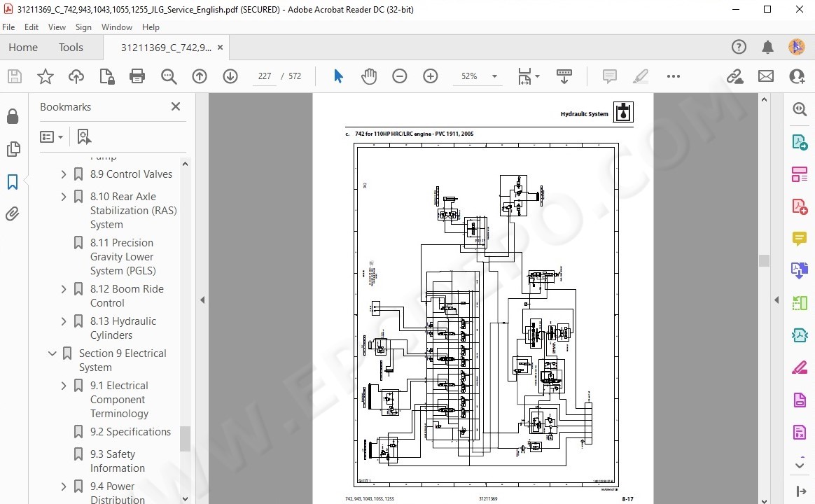Click the Save file icon
Viewport: 815px width, 504px height.
pyautogui.click(x=15, y=76)
